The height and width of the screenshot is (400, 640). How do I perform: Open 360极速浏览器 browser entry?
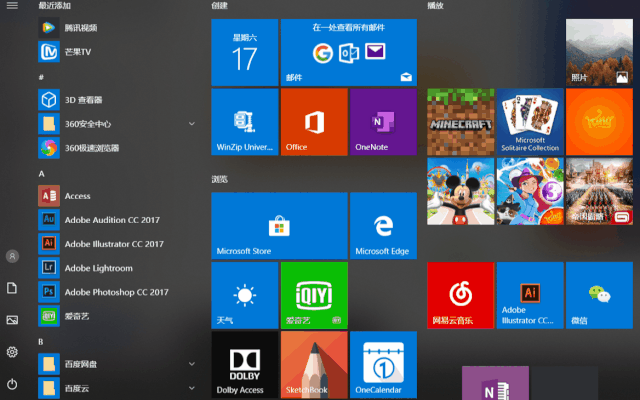click(x=117, y=148)
